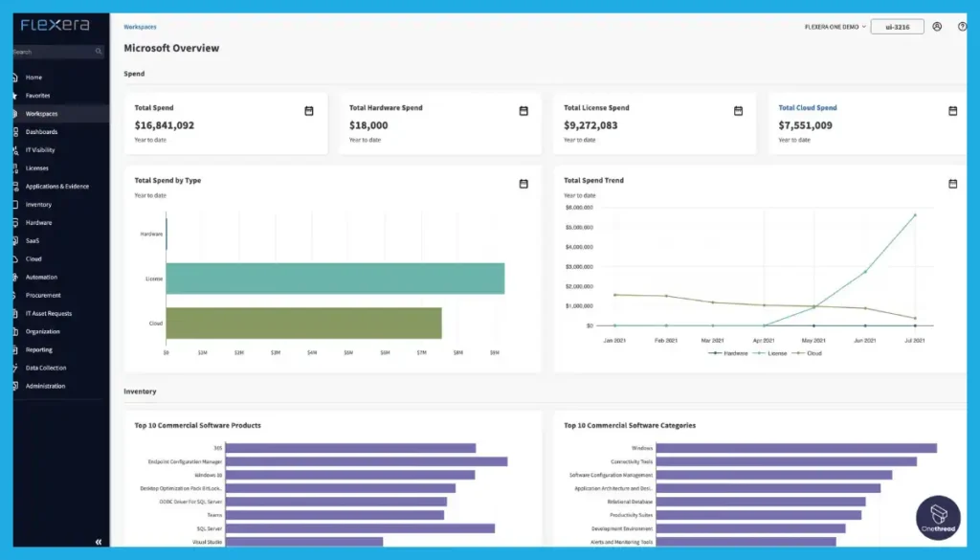Open IT Visibility in the sidebar
Image resolution: width=980 pixels, height=560 pixels.
pyautogui.click(x=40, y=150)
